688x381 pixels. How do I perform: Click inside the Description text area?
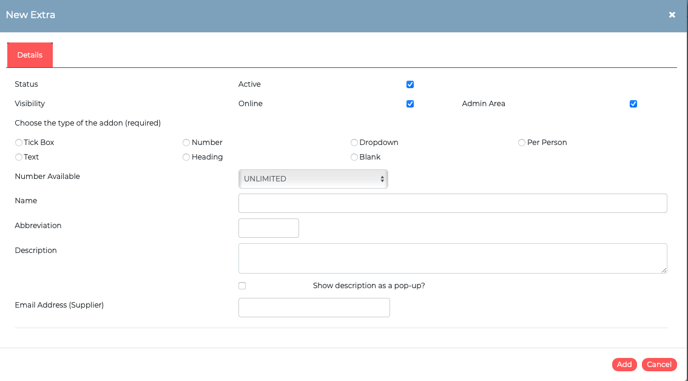tap(453, 259)
